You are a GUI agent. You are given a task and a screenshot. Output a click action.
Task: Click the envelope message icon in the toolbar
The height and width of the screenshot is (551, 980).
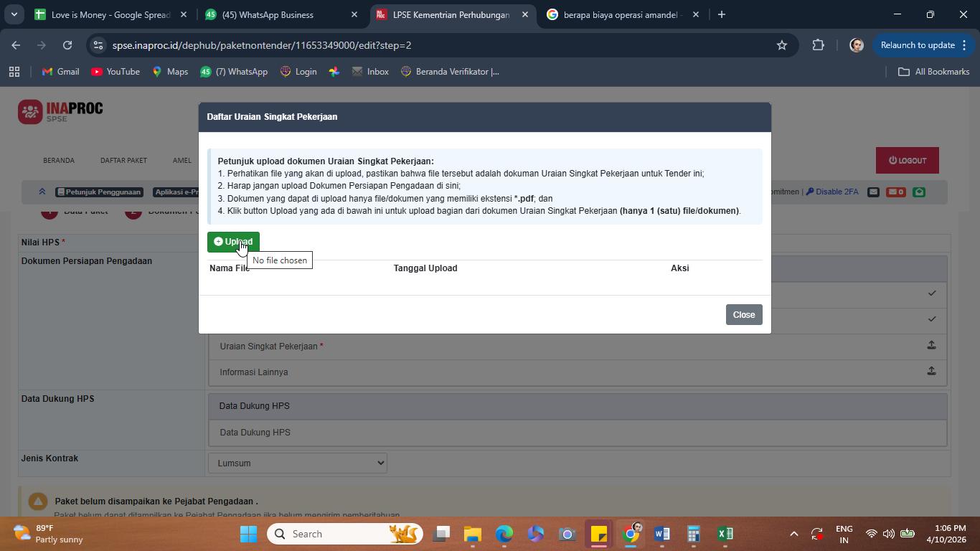873,192
